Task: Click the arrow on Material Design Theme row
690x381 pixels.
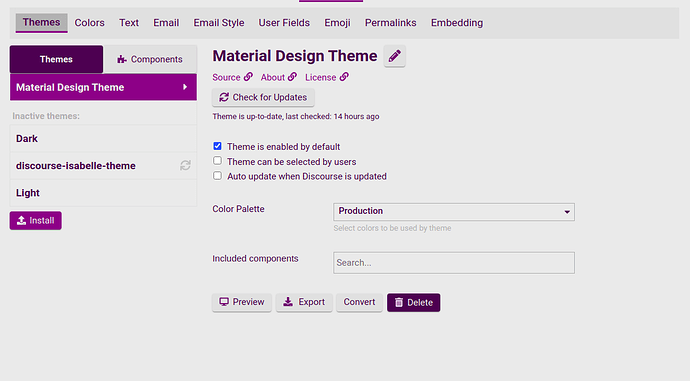Action: (185, 87)
